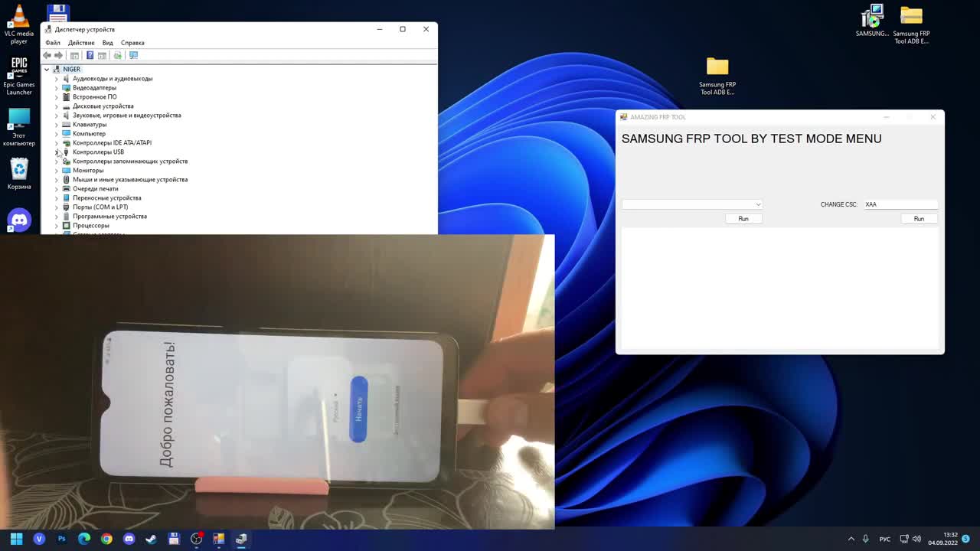Select Звуковые, игровые и видеоустройства row
980x551 pixels.
click(x=126, y=116)
